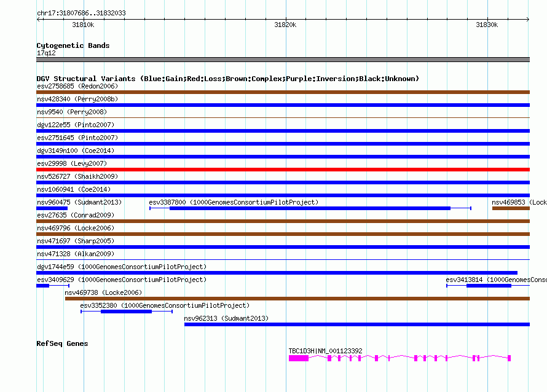Viewport: 547px width, 392px height.
Task: Click the 31820k ruler tick label
Action: pyautogui.click(x=285, y=25)
